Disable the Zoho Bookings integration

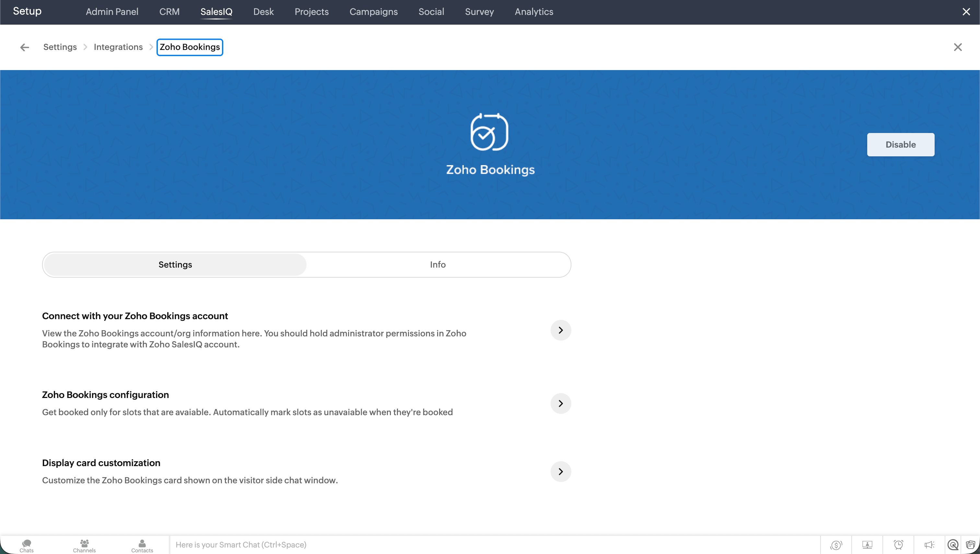(901, 145)
